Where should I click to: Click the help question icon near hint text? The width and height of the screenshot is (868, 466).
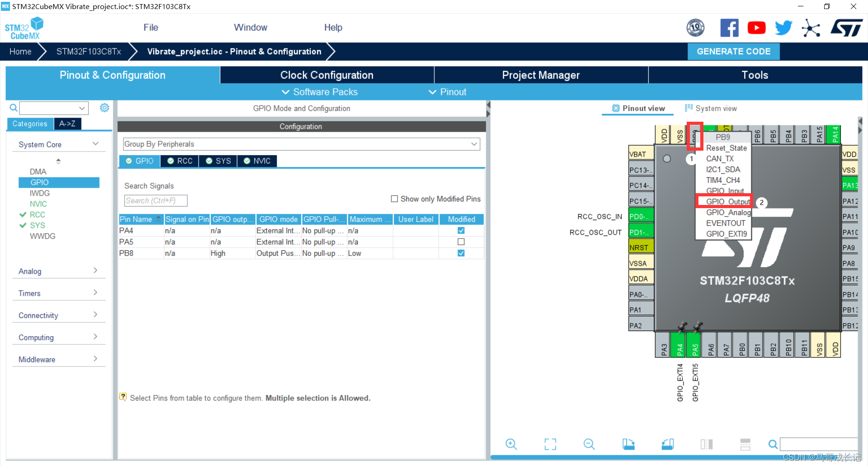tap(123, 397)
